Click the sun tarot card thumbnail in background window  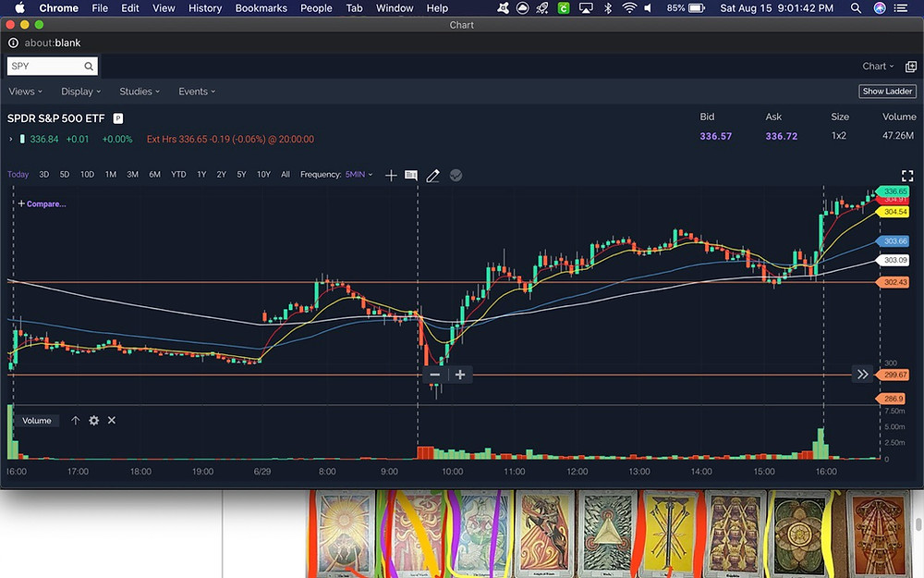[344, 534]
